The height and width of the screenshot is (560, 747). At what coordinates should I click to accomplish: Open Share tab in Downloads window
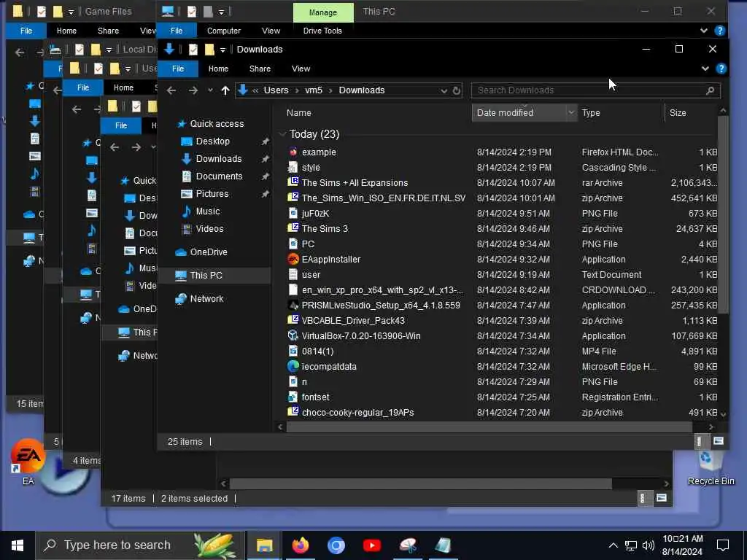(260, 69)
